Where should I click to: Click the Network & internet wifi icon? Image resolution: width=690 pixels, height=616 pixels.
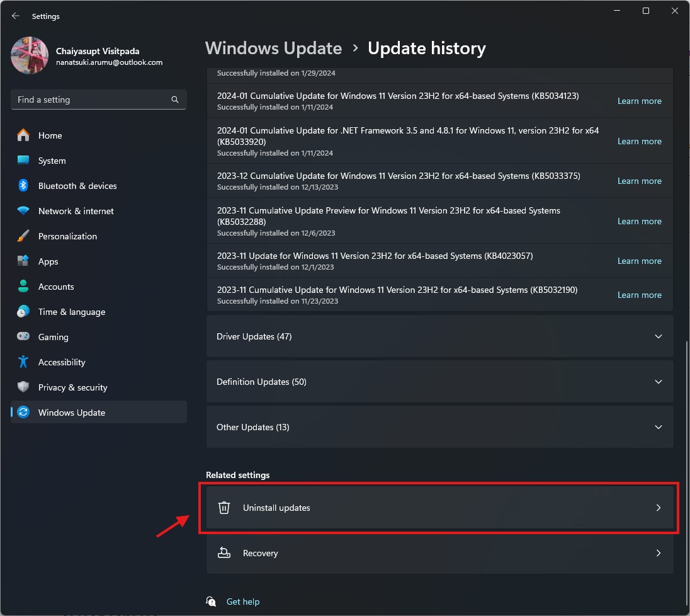[x=23, y=210]
